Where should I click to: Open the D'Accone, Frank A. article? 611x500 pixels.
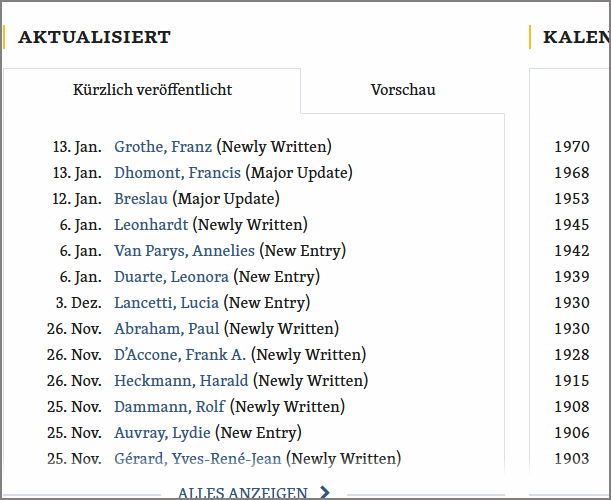(180, 355)
